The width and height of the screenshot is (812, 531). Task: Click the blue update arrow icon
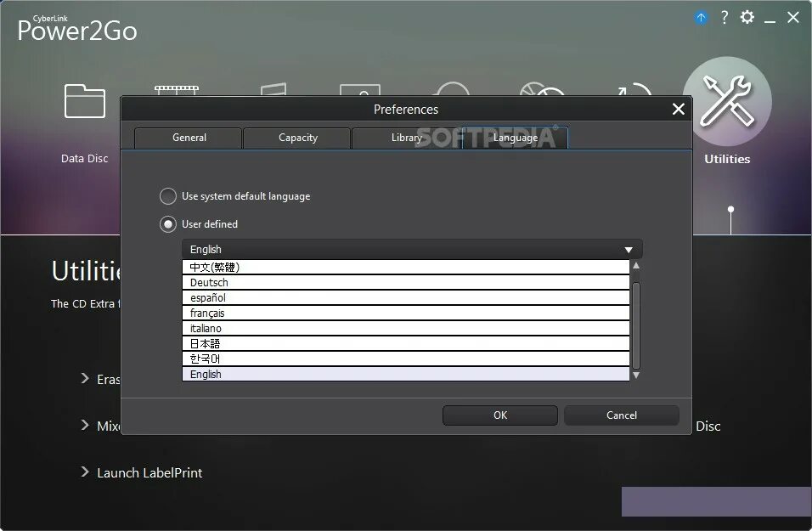pyautogui.click(x=701, y=18)
